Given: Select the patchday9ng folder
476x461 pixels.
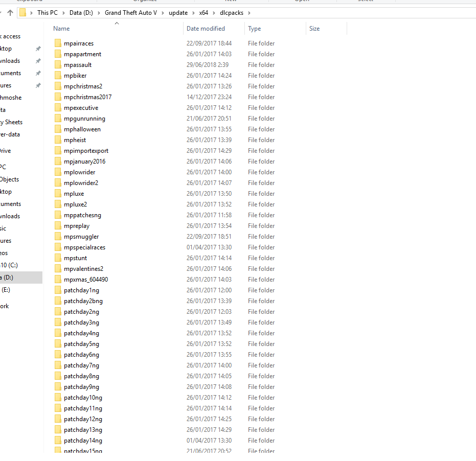Looking at the screenshot, I should (x=81, y=387).
